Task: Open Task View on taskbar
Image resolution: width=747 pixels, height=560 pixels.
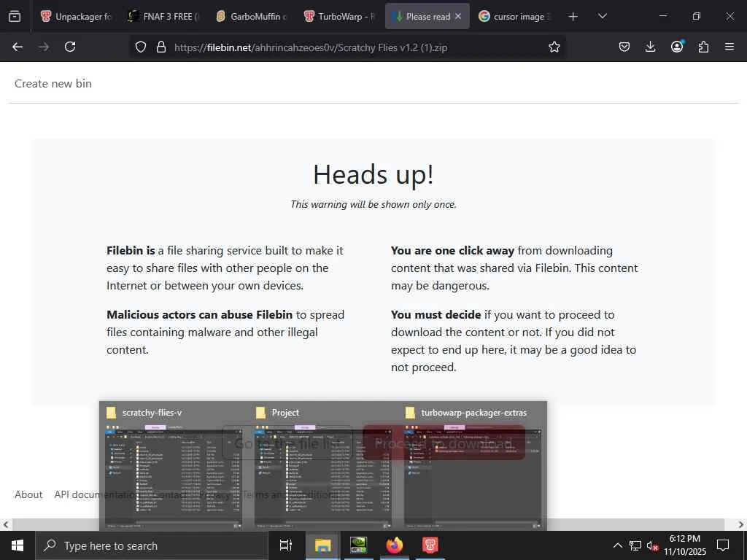Action: click(x=286, y=545)
